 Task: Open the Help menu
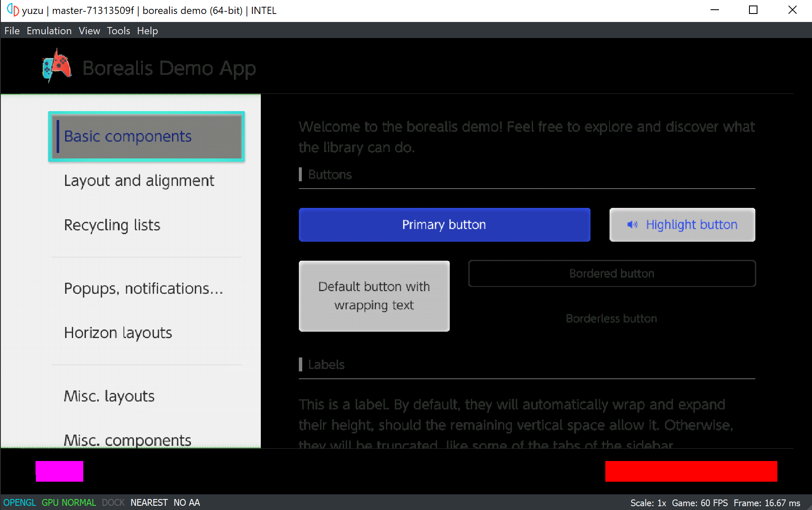(147, 31)
